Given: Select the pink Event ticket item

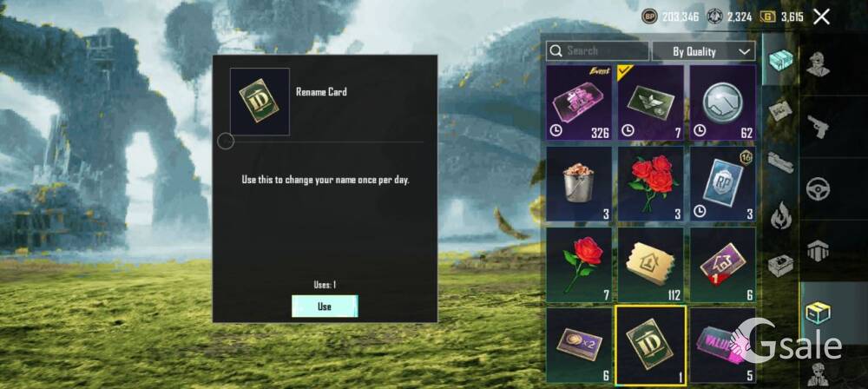Looking at the screenshot, I should tap(579, 102).
